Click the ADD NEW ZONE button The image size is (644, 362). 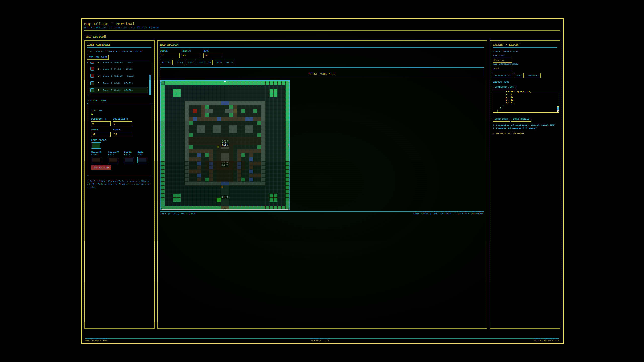(x=98, y=57)
